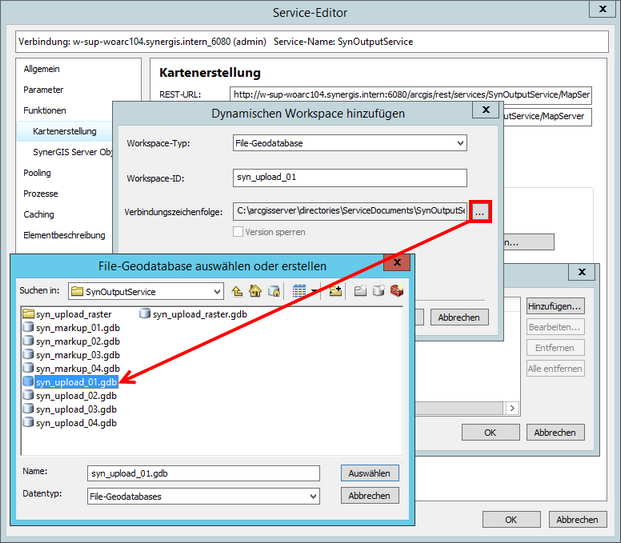This screenshot has width=621, height=543.
Task: Open the Funktionen section
Action: tap(45, 111)
